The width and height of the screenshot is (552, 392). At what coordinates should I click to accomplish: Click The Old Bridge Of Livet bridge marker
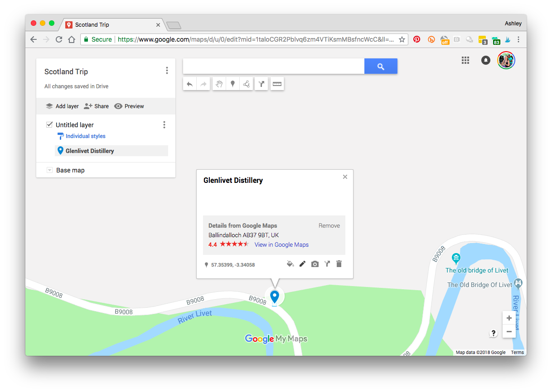coord(518,284)
